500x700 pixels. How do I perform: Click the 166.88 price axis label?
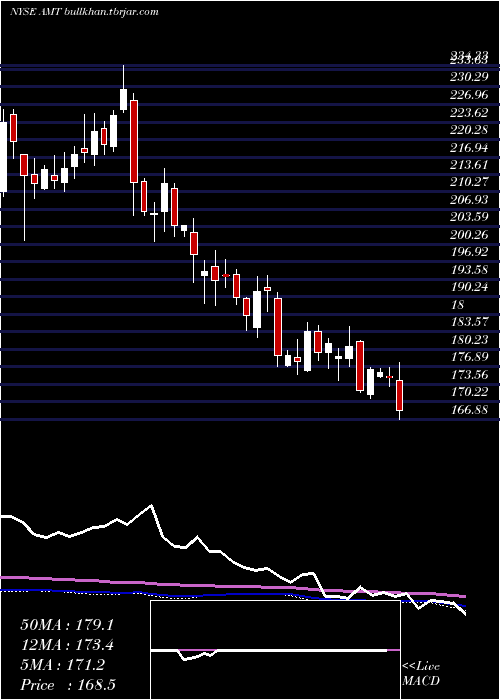(469, 410)
